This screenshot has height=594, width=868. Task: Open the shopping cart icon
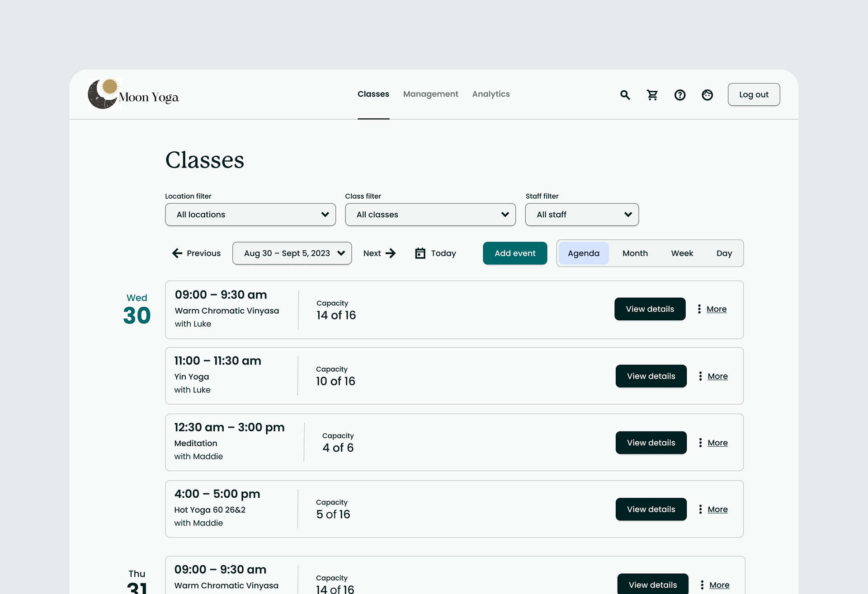[x=652, y=95]
